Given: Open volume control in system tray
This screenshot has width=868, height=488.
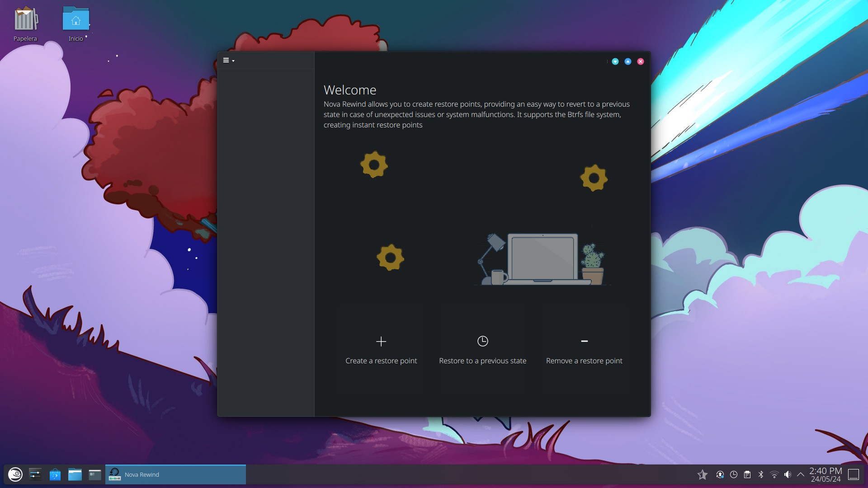Looking at the screenshot, I should [788, 474].
